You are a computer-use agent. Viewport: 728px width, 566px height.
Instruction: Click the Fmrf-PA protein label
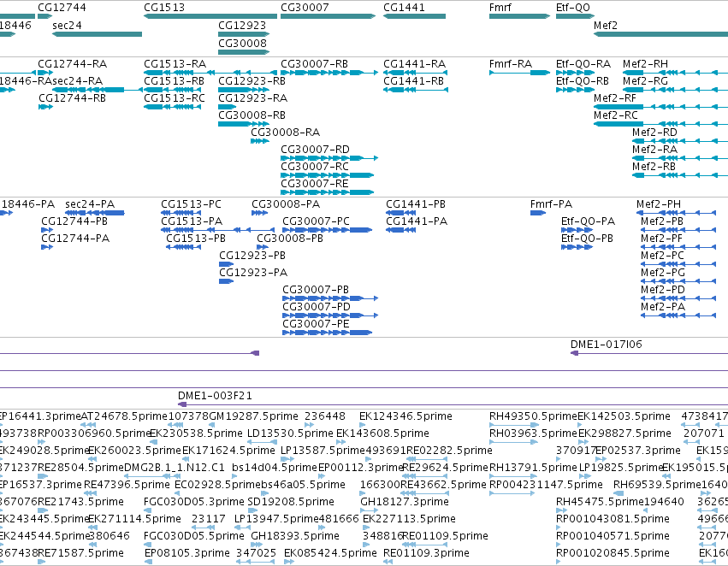coord(552,204)
